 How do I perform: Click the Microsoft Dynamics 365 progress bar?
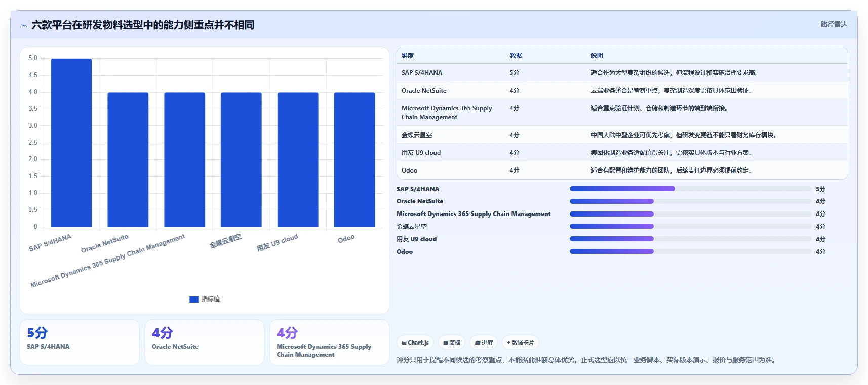(691, 214)
